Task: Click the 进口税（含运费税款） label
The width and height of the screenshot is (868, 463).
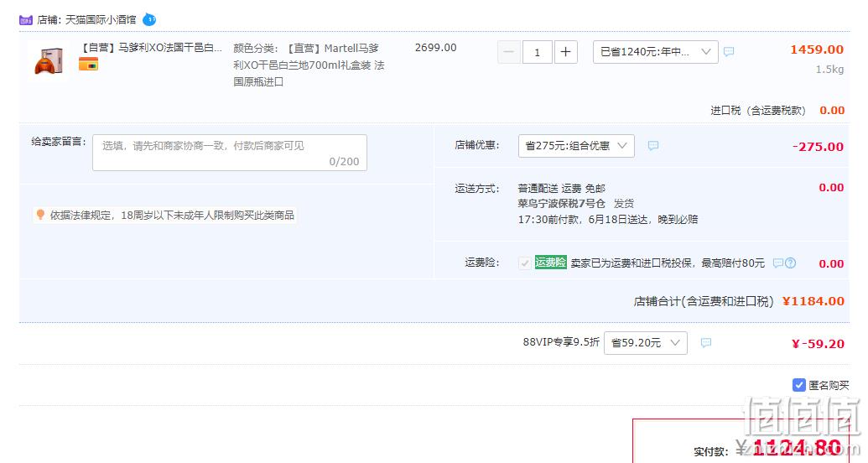Action: pyautogui.click(x=758, y=111)
